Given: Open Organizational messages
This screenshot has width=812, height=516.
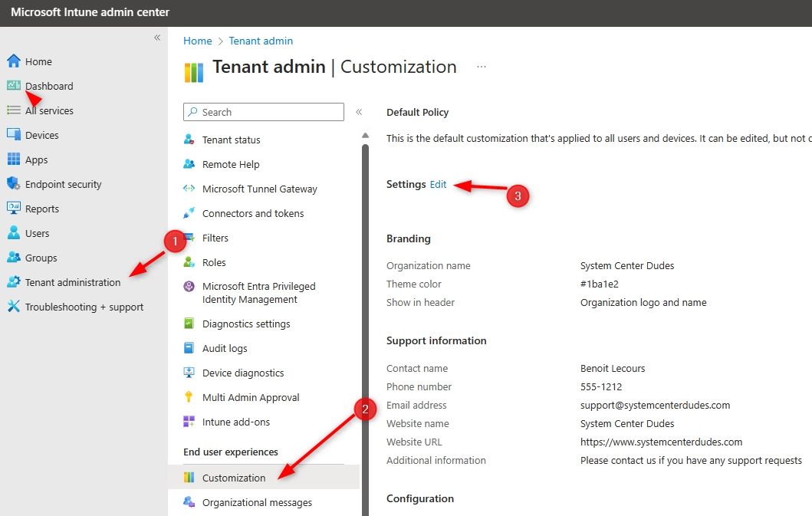Looking at the screenshot, I should [x=256, y=502].
